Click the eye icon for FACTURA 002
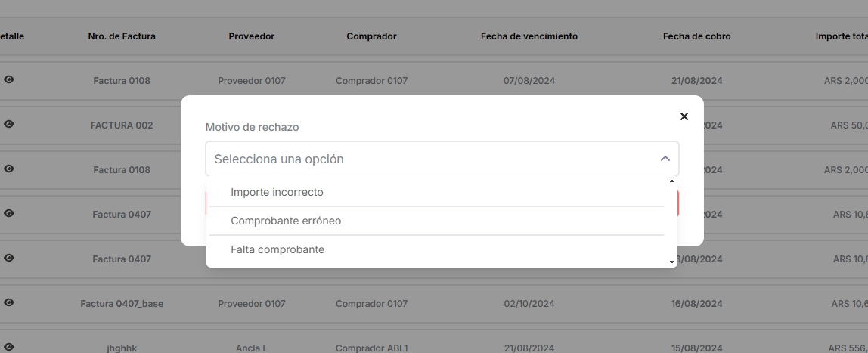Screen dimensions: 868x353 (x=9, y=125)
